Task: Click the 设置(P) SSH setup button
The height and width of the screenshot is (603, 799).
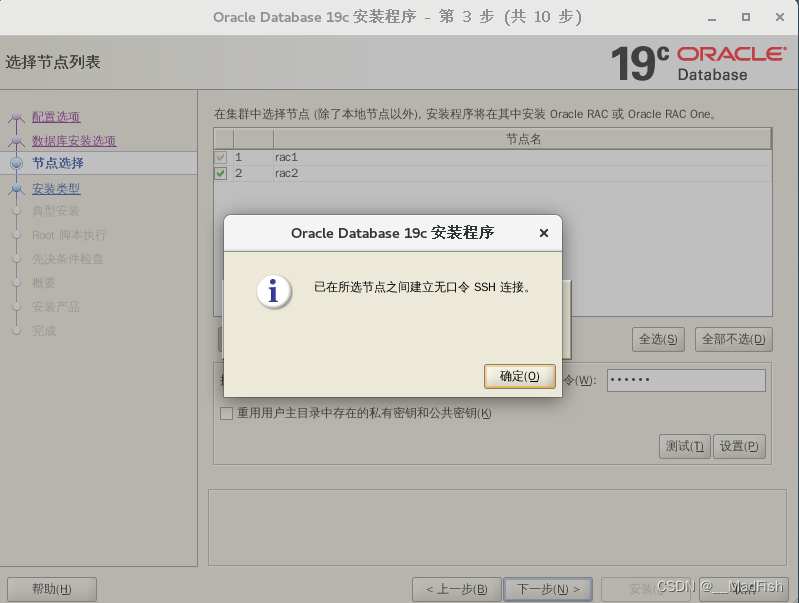Action: coord(739,447)
